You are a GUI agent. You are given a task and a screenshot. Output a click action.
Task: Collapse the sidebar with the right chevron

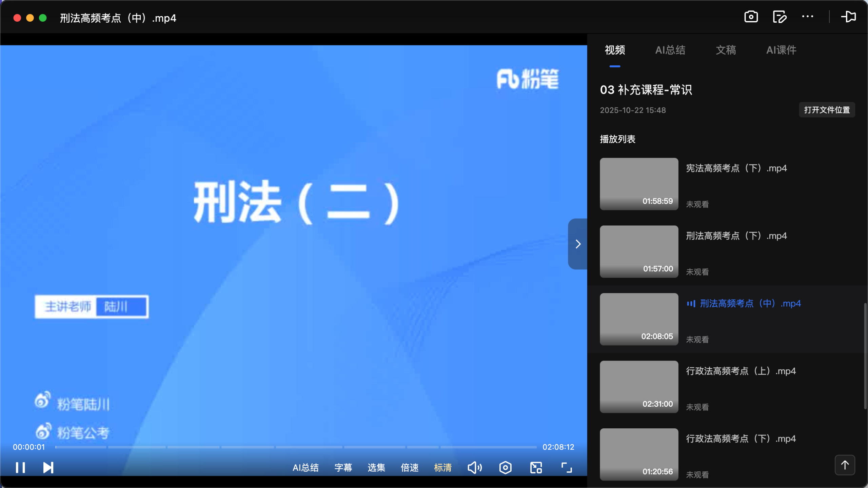[577, 244]
